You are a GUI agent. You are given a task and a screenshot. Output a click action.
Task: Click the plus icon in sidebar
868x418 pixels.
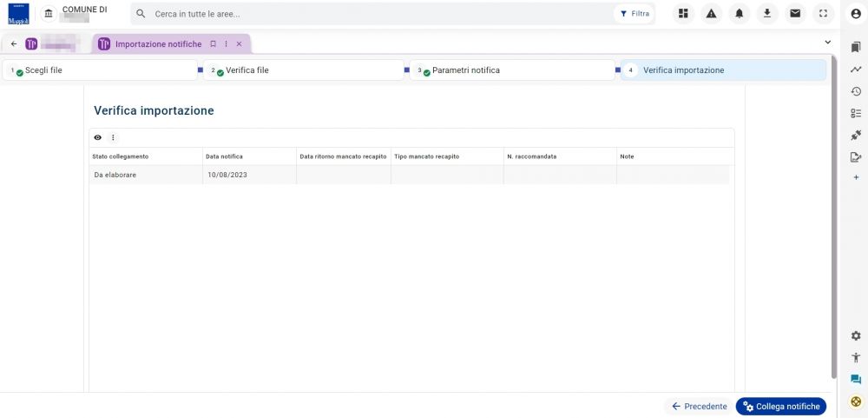coord(856,177)
